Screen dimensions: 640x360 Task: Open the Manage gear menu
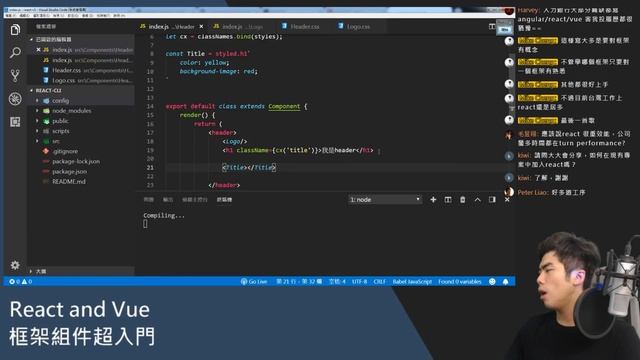(x=15, y=265)
